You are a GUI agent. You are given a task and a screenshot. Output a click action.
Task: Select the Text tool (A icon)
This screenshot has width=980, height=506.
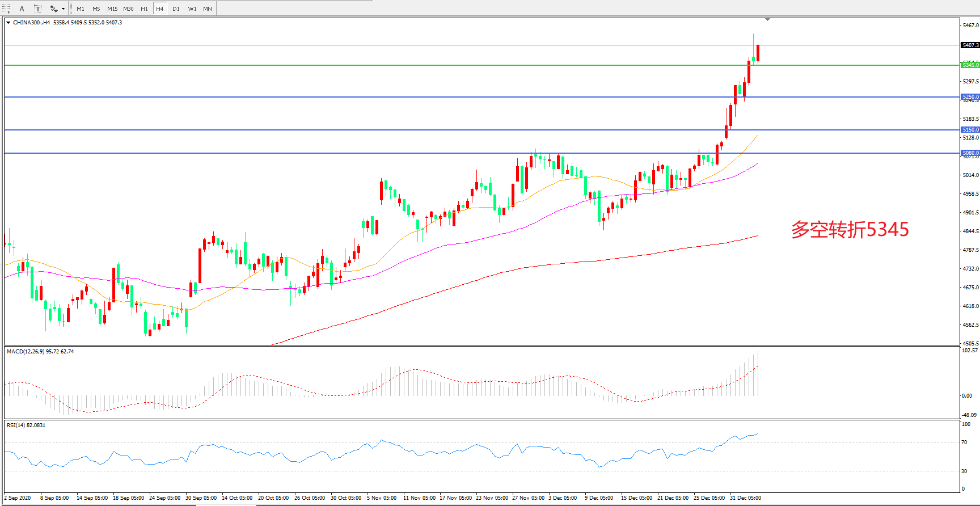[x=22, y=9]
